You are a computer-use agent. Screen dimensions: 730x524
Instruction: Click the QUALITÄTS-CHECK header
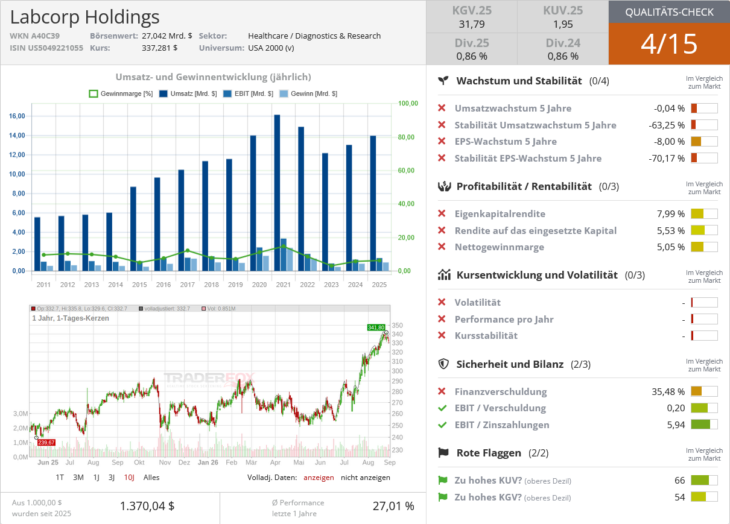[669, 12]
